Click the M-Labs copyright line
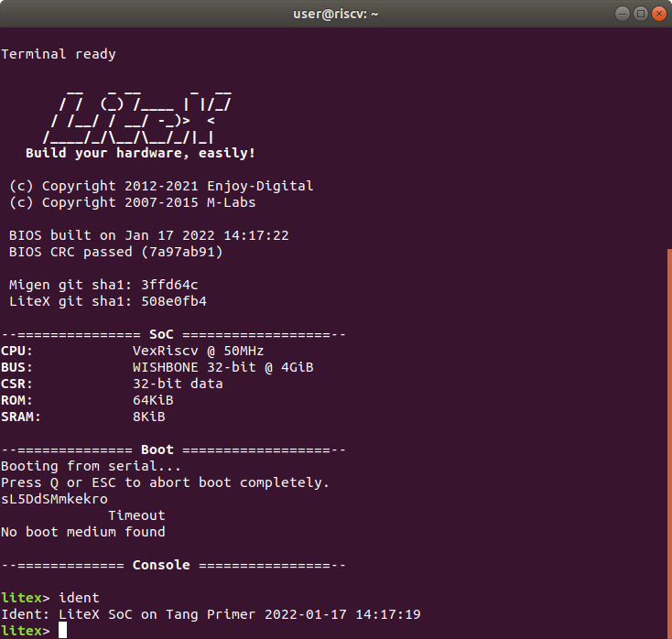672x639 pixels. point(133,202)
